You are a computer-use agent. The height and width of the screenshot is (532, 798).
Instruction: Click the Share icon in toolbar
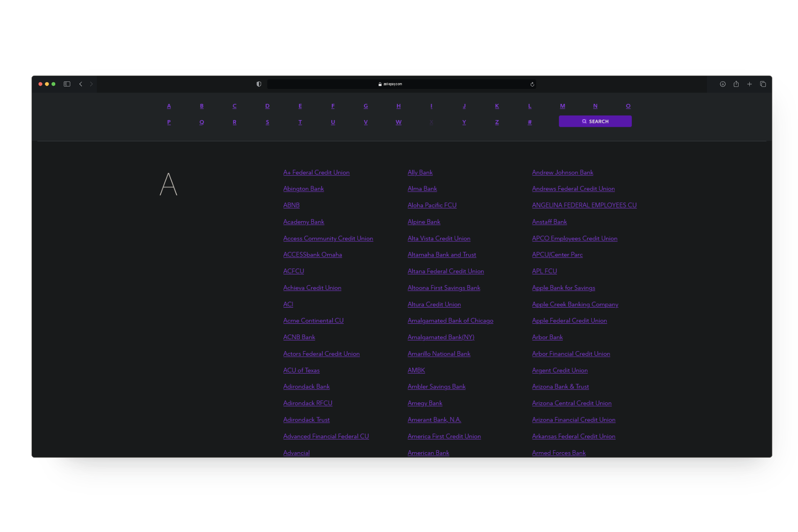736,84
